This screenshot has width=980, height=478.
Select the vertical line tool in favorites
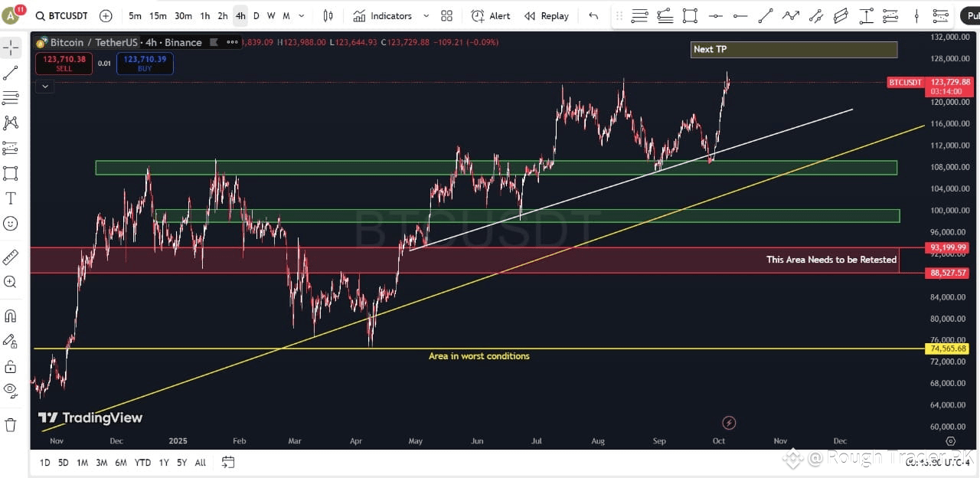[x=916, y=16]
